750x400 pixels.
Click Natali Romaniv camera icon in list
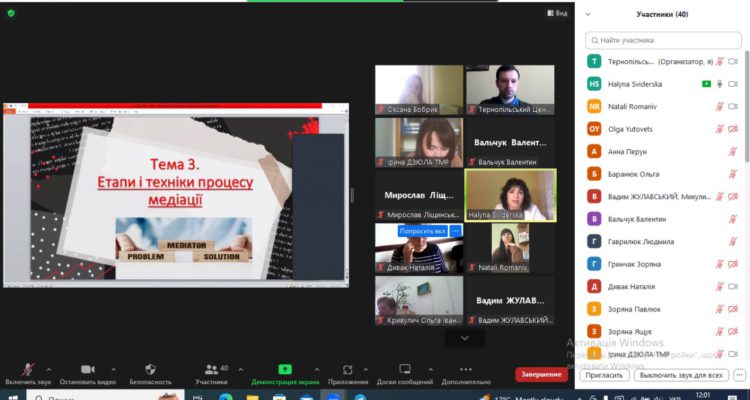(733, 107)
